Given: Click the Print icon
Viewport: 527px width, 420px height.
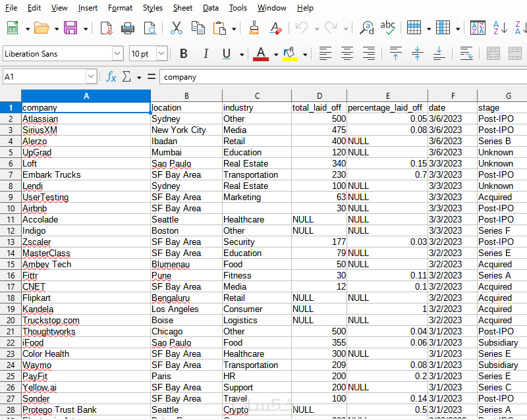Looking at the screenshot, I should (127, 28).
